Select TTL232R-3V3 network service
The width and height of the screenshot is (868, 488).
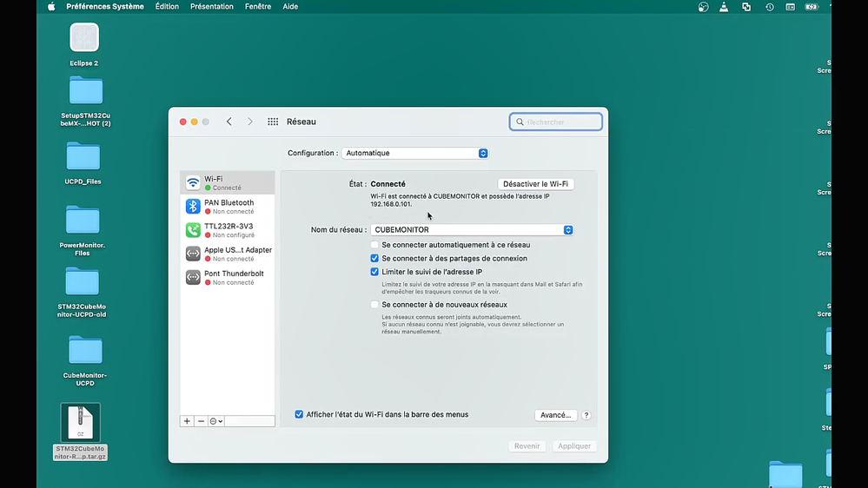pyautogui.click(x=227, y=230)
